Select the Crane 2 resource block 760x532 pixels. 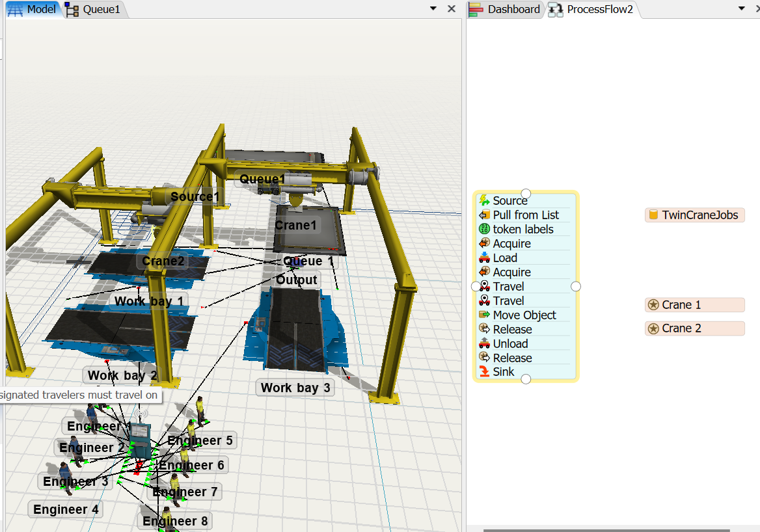point(694,328)
